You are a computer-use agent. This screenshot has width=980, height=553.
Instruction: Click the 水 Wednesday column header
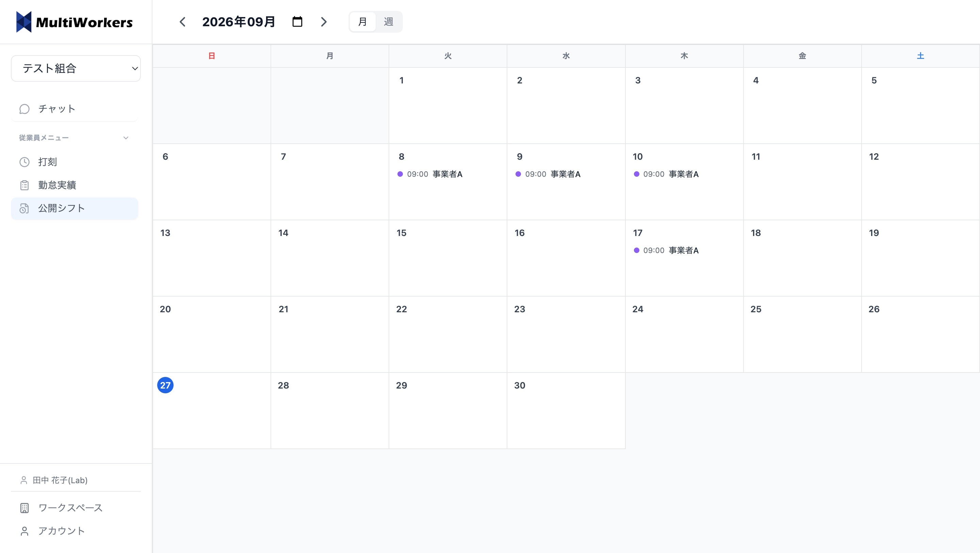(x=566, y=56)
